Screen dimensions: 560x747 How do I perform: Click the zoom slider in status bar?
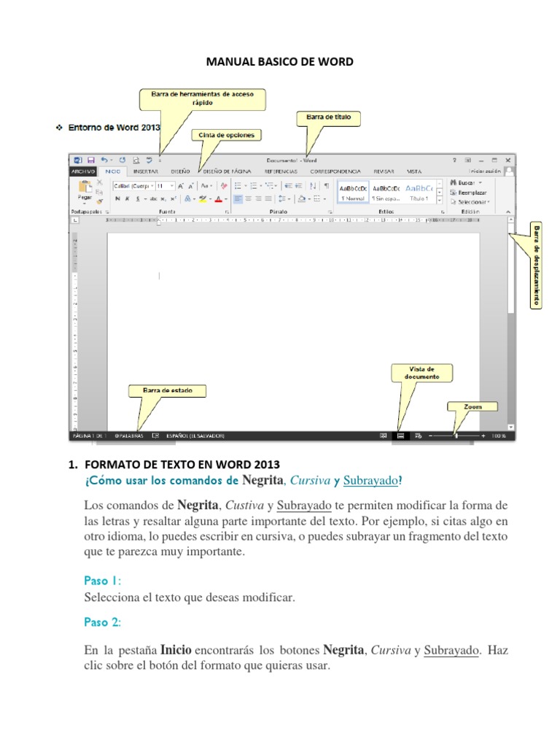tap(456, 436)
